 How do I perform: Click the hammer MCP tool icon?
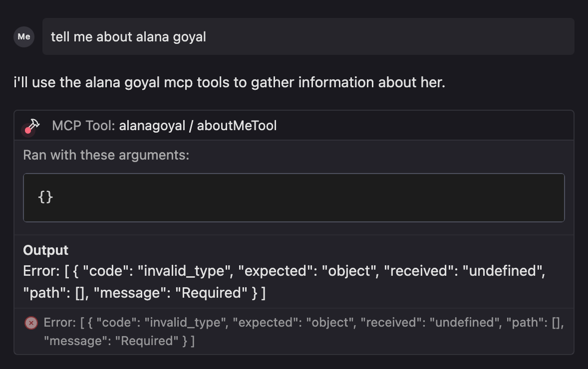point(31,126)
